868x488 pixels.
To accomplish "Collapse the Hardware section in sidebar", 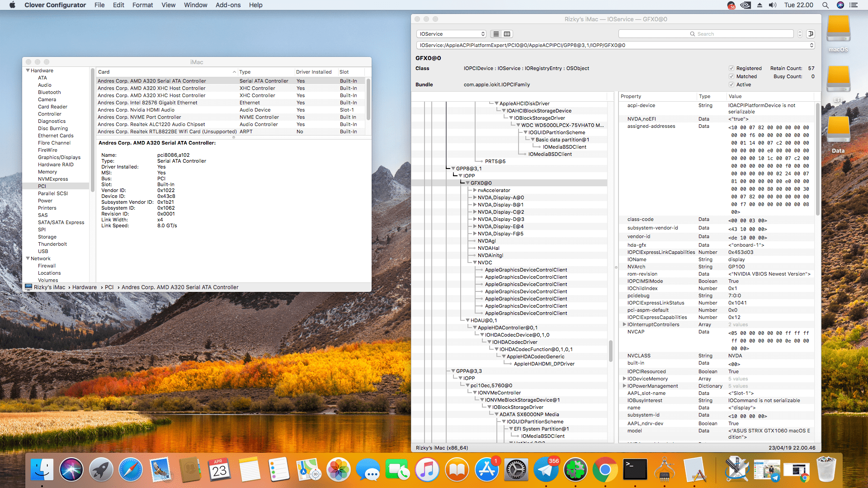I will [28, 70].
